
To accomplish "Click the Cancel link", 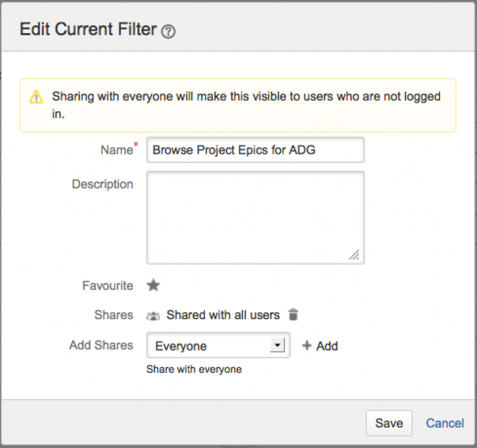I will point(445,423).
